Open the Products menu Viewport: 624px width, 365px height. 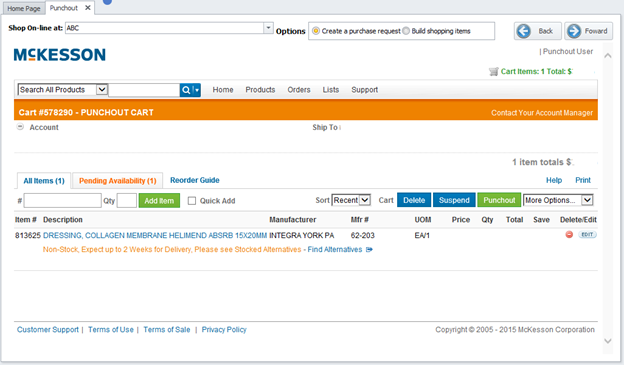(x=260, y=90)
